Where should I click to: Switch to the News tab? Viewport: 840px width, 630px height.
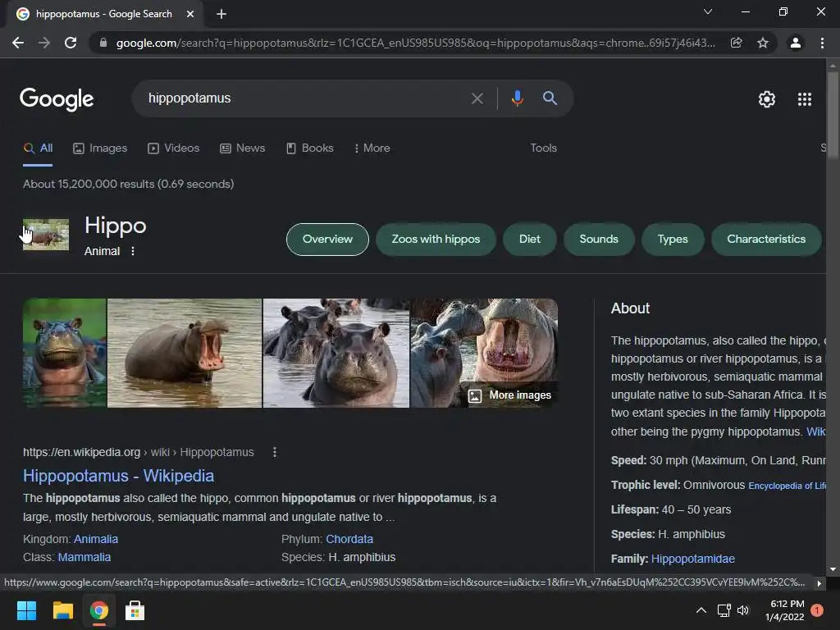(x=243, y=148)
